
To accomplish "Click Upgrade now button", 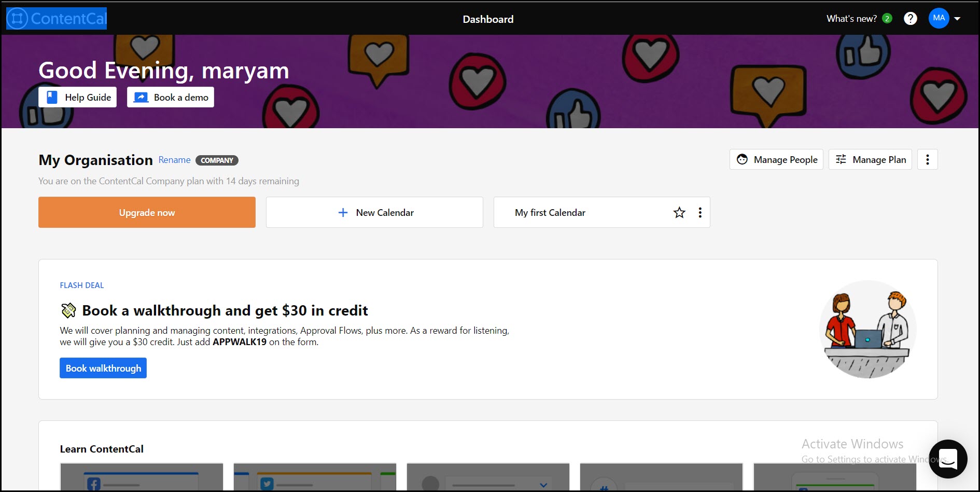I will tap(147, 212).
